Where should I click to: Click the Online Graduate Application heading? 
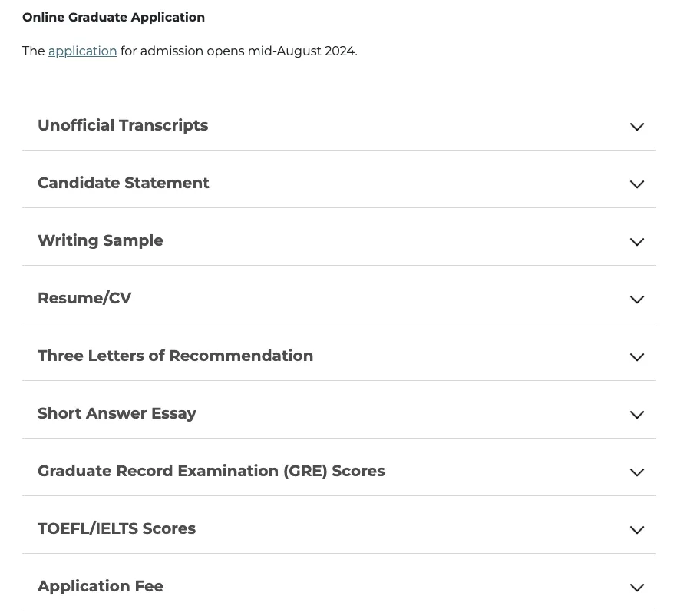pyautogui.click(x=114, y=18)
